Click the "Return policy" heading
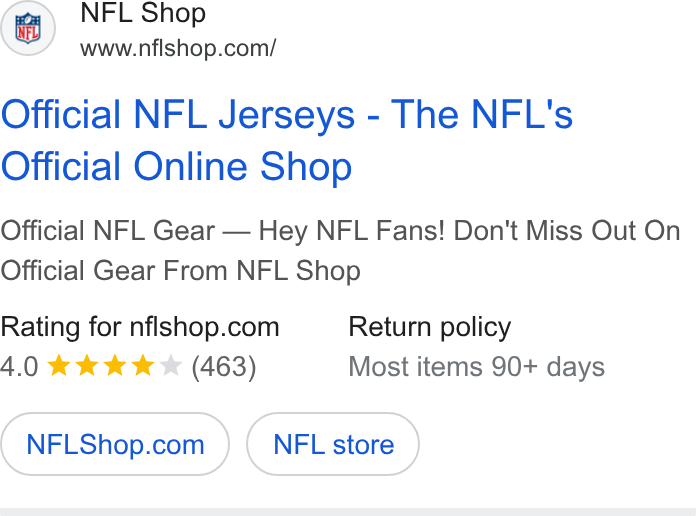This screenshot has height=516, width=696. click(430, 327)
